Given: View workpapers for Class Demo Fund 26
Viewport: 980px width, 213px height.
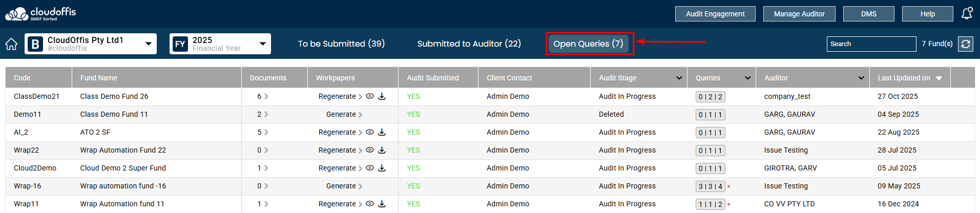Looking at the screenshot, I should pos(369,96).
